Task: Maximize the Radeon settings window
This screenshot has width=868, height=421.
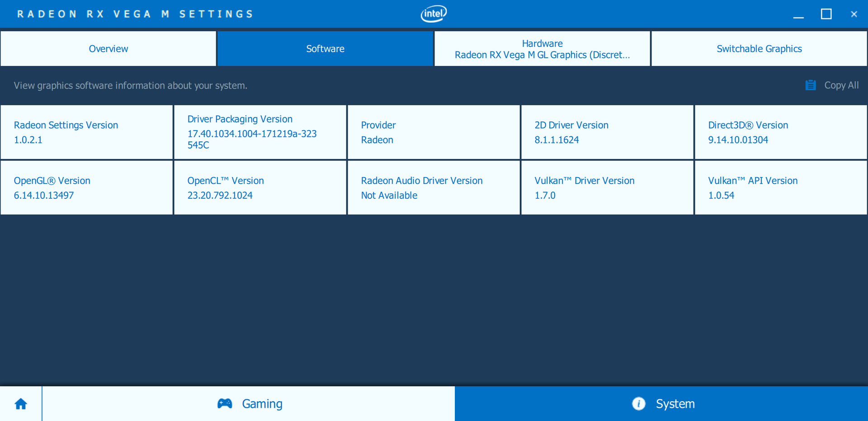Action: pyautogui.click(x=826, y=14)
